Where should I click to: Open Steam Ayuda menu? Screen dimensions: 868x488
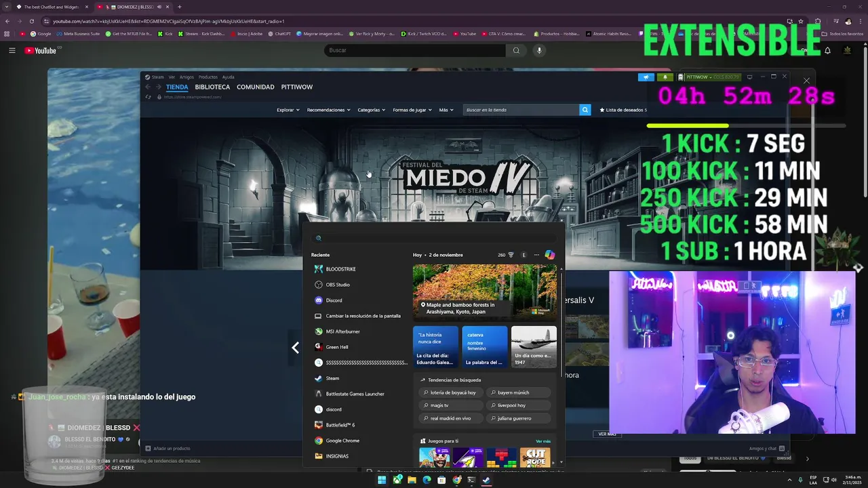[x=229, y=77]
